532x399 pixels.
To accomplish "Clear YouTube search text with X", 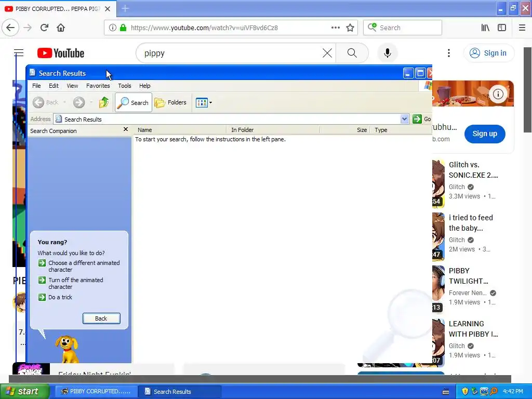I will [x=327, y=54].
